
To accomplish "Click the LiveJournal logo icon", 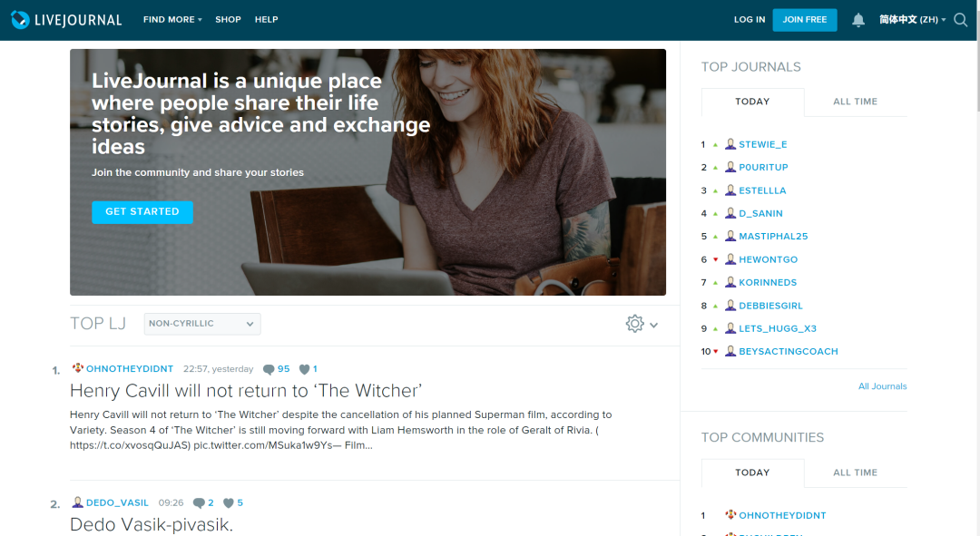I will coord(20,20).
